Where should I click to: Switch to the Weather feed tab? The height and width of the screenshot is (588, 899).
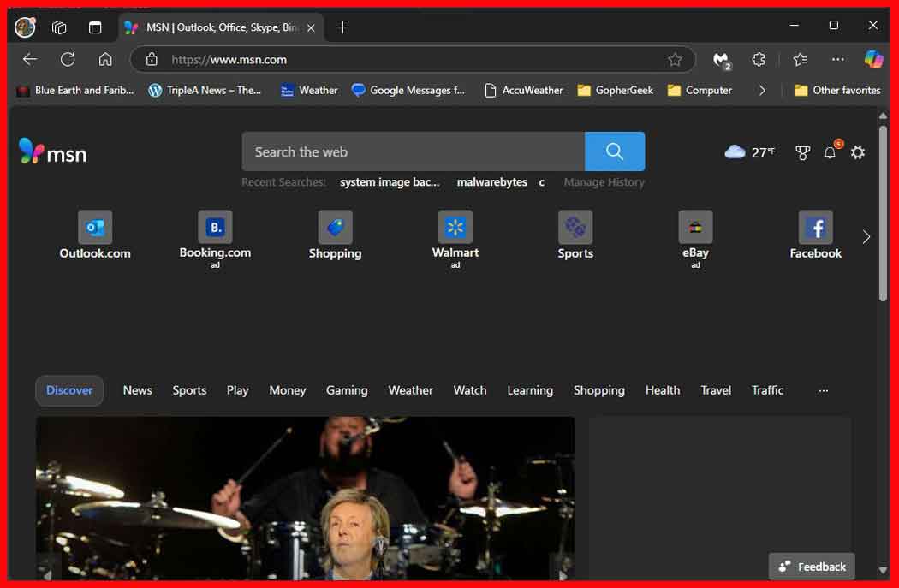pos(410,390)
